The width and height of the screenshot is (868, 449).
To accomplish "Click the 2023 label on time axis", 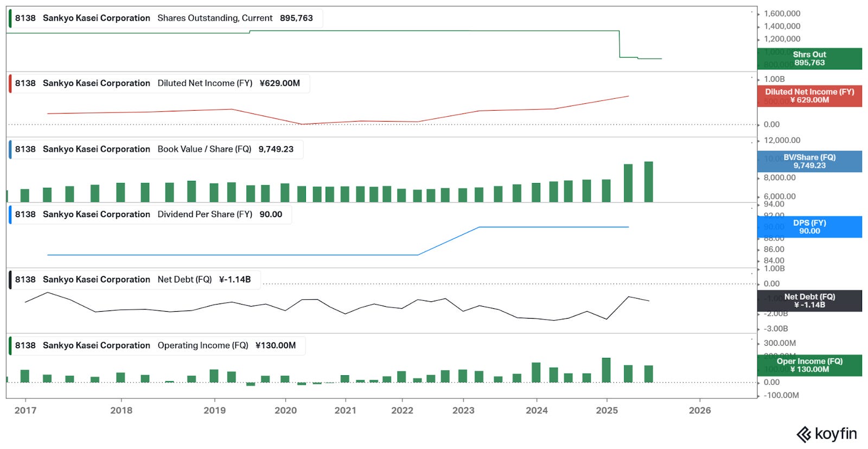I will click(x=463, y=410).
